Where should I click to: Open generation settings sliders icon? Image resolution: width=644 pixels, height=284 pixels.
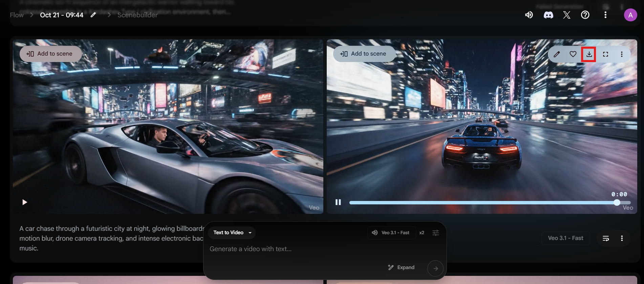(x=435, y=232)
